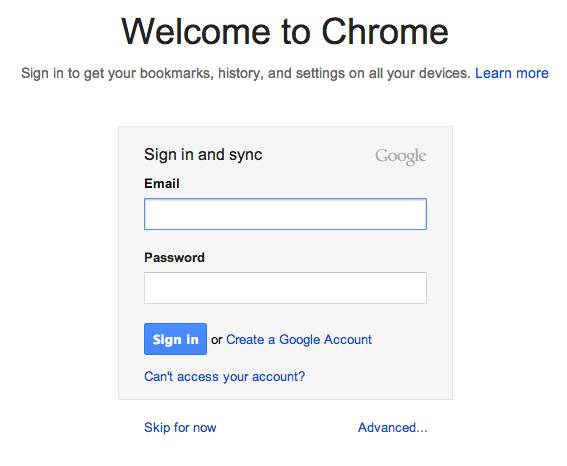Open the Advanced... options link
Screen dimensions: 567x466
pos(392,427)
